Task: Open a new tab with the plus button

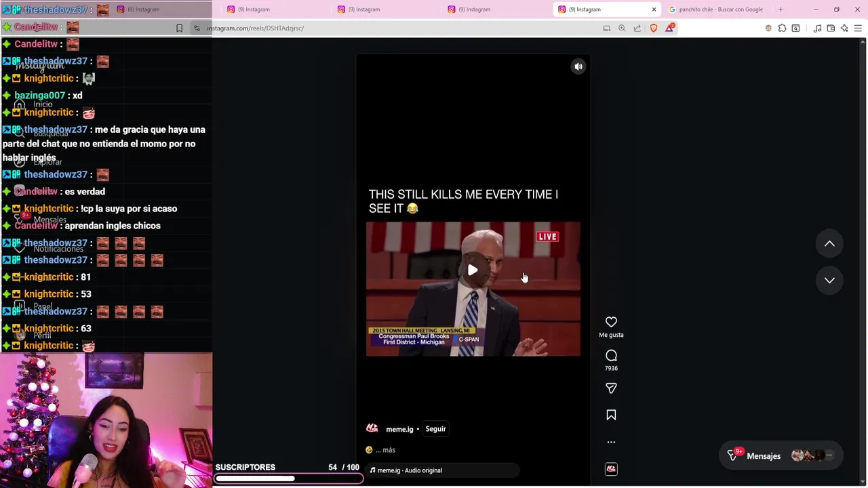Action: click(x=781, y=9)
